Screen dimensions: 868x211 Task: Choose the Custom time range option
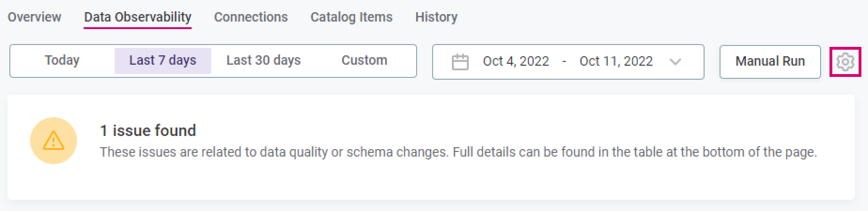364,60
